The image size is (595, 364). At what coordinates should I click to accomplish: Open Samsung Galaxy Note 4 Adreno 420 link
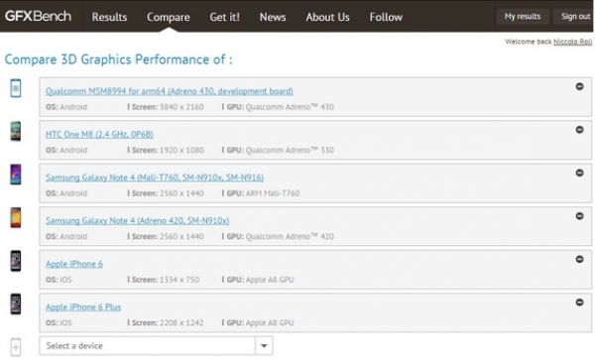coord(138,220)
